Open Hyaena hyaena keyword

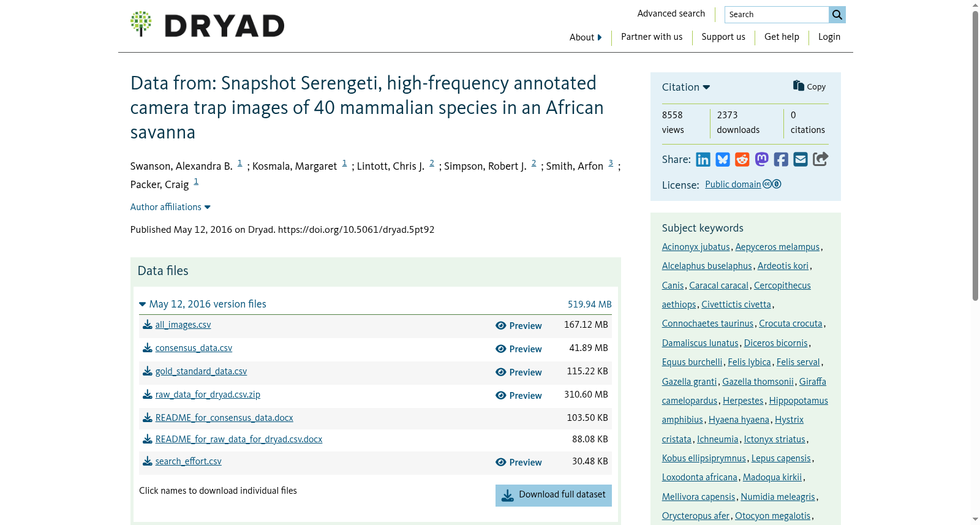click(x=739, y=420)
